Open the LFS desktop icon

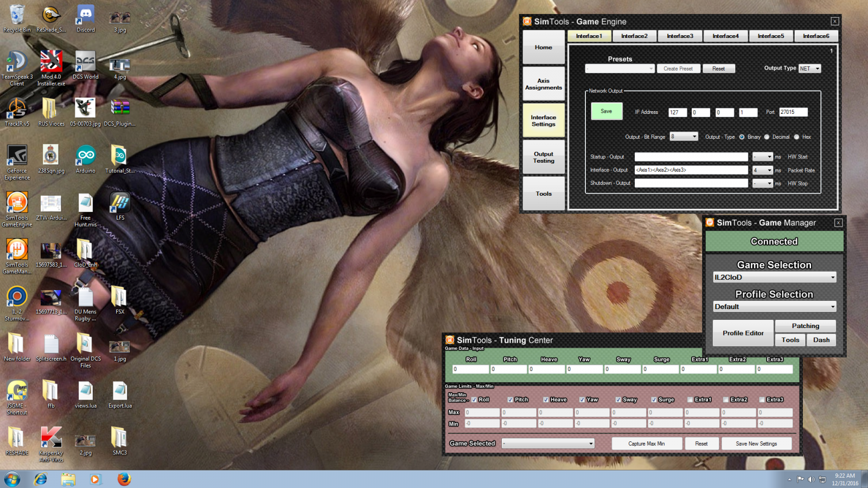tap(120, 206)
